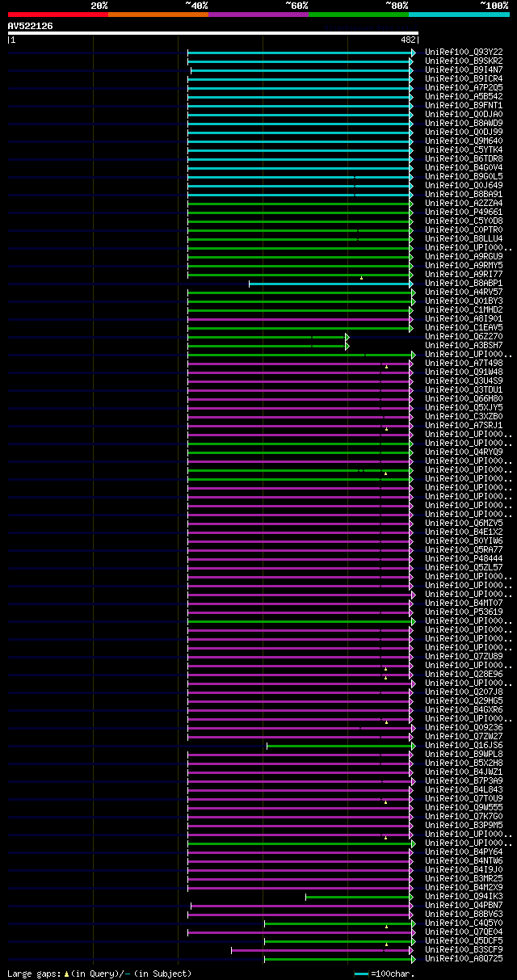Open hit UniRef100_B9SKR2
The height and width of the screenshot is (980, 517).
464,61
